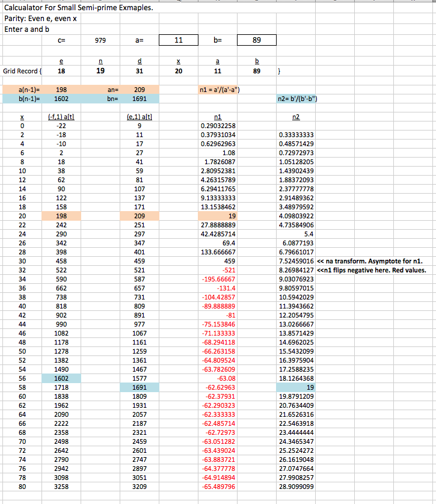This screenshot has width=436, height=504.
Task: Click the '(e,1) a[t]' column header
Action: [140, 117]
